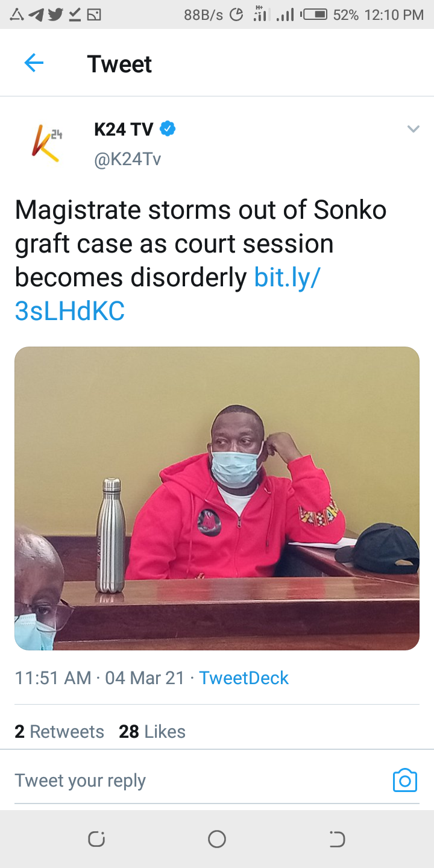Viewport: 434px width, 868px height.
Task: Tap the Android home circle button
Action: pos(217,839)
